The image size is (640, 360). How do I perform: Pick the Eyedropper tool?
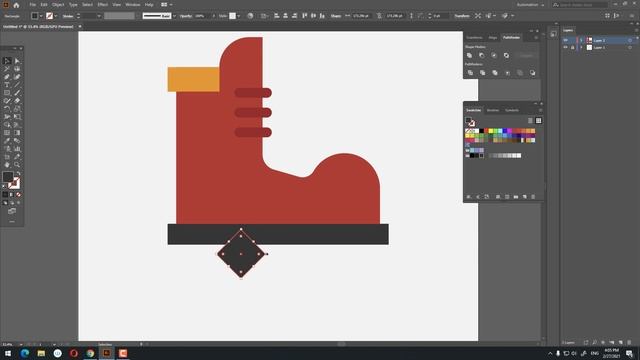[x=7, y=141]
